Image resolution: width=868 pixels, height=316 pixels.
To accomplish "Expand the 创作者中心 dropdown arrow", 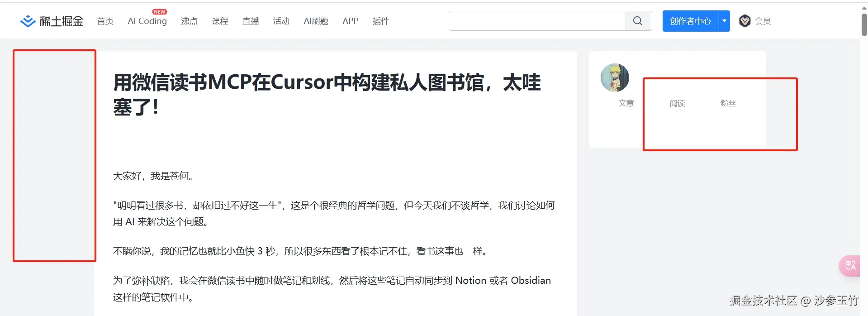I will click(x=724, y=21).
